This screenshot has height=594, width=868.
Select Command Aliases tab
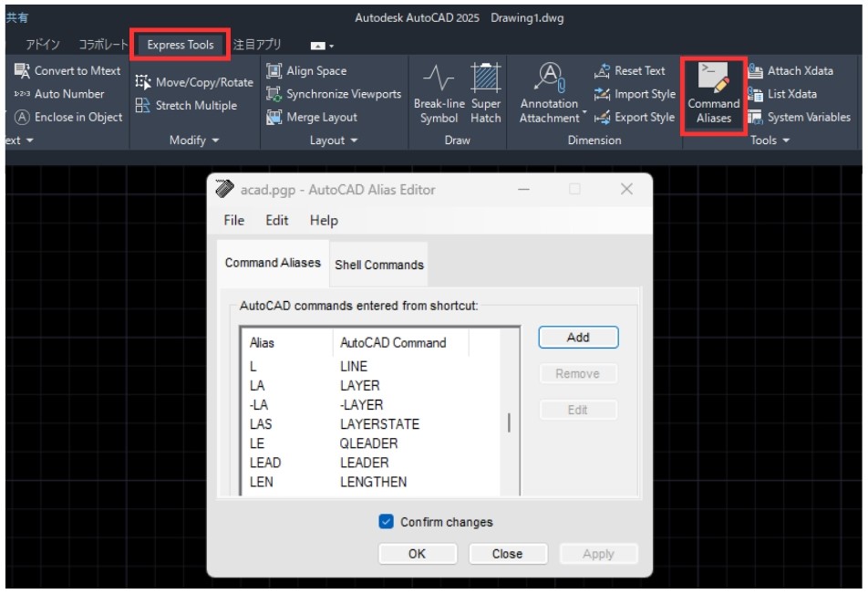(x=273, y=263)
